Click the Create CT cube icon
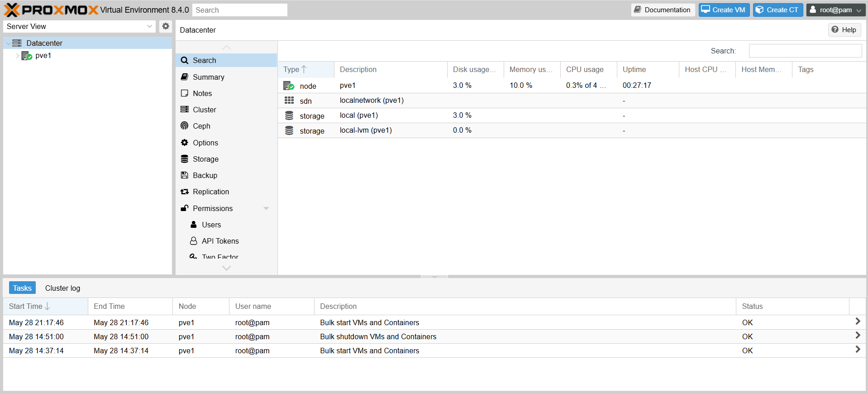This screenshot has width=868, height=394. pyautogui.click(x=760, y=10)
